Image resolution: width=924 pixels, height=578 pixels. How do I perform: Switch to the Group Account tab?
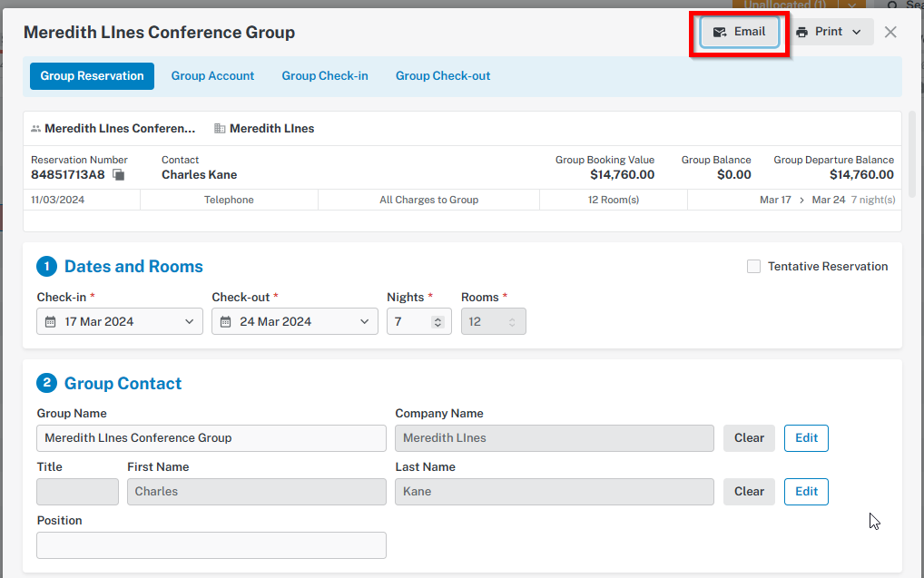[x=212, y=76]
